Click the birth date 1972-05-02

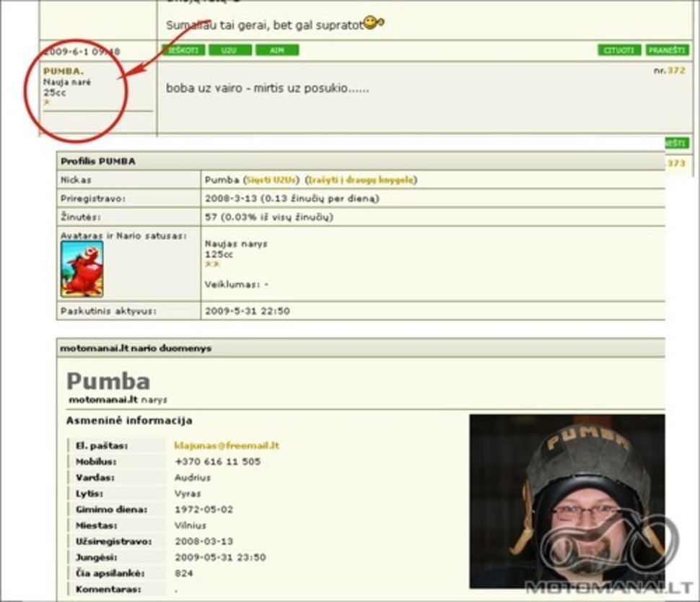tap(204, 510)
